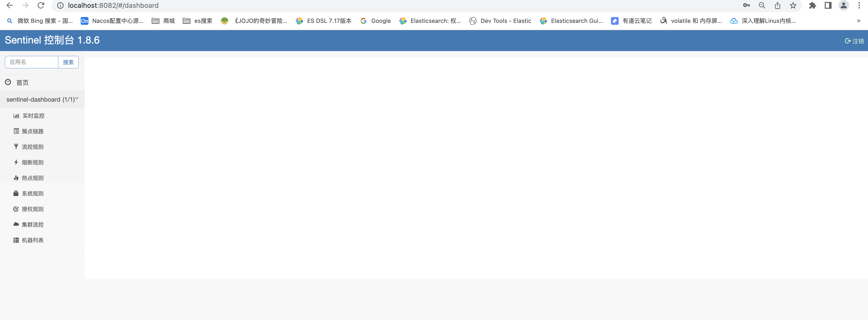
Task: Click the table list icon beside 机器列表
Action: click(16, 240)
